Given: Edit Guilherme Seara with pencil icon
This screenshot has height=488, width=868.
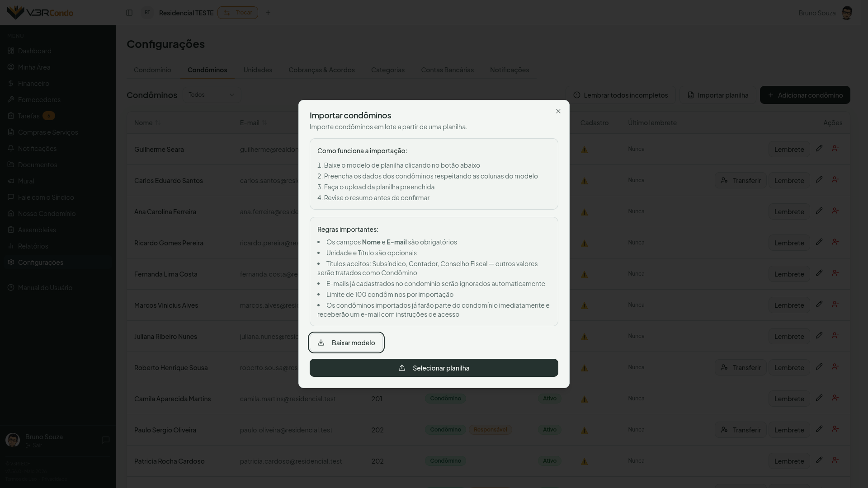Looking at the screenshot, I should click(x=819, y=148).
